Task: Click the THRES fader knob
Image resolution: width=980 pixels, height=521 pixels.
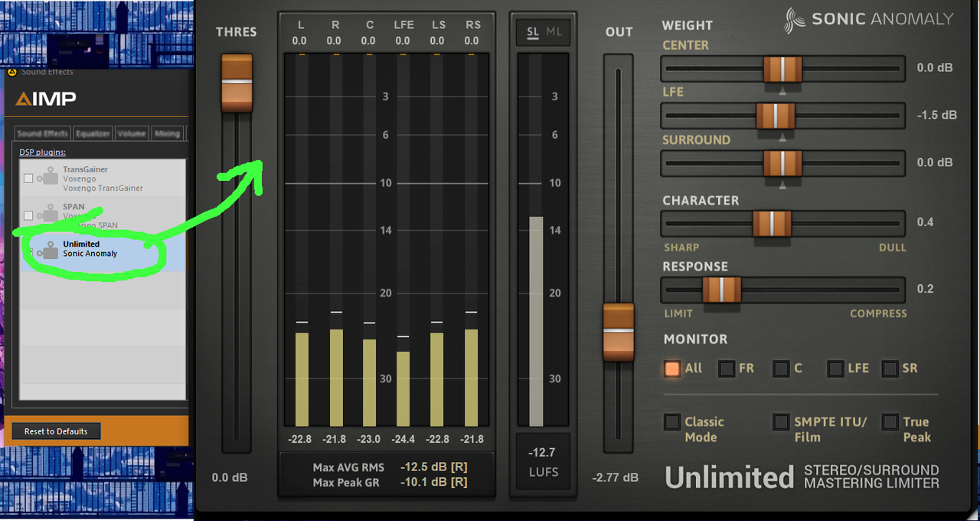Action: 237,83
